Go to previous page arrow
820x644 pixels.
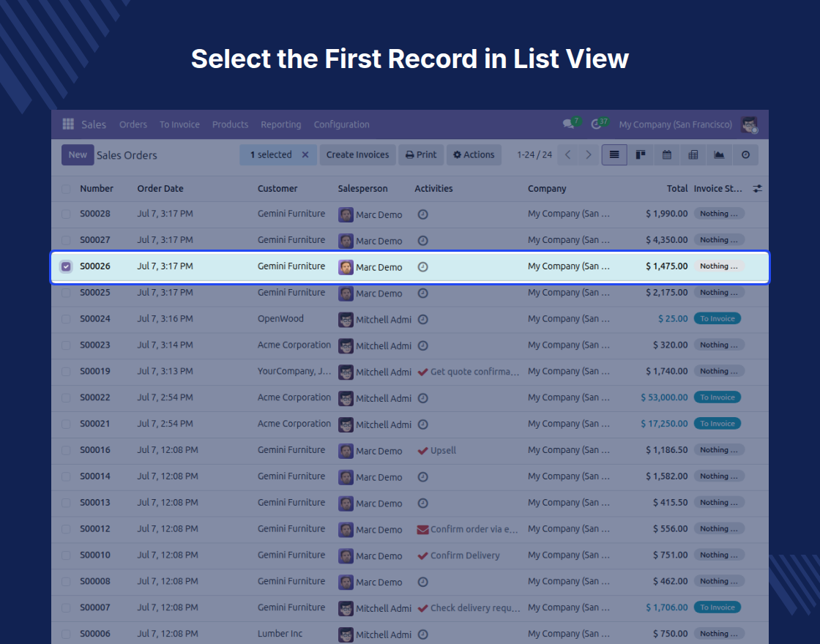tap(567, 154)
